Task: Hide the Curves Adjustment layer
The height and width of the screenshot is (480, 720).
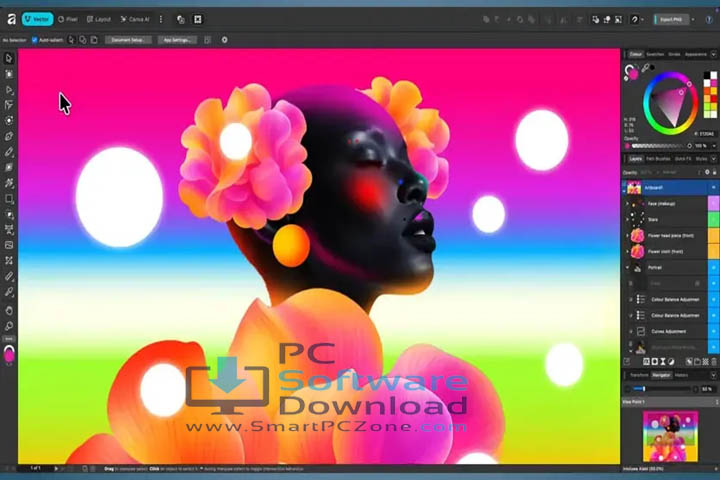Action: [x=714, y=331]
